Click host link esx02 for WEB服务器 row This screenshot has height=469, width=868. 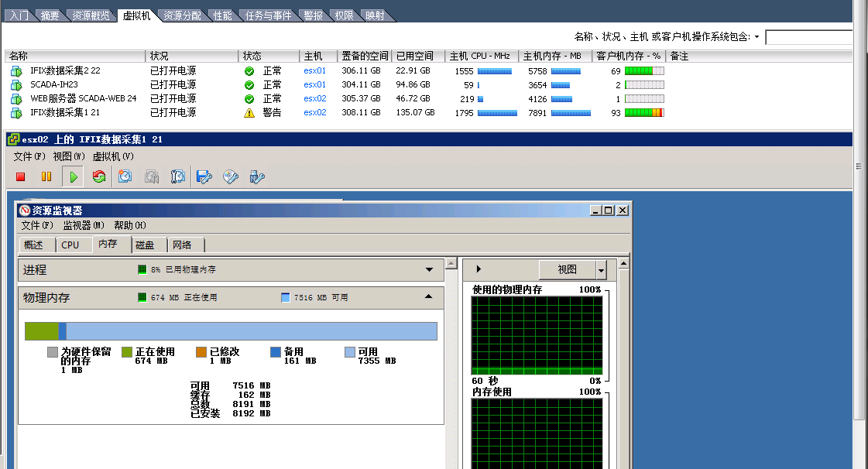(x=315, y=98)
